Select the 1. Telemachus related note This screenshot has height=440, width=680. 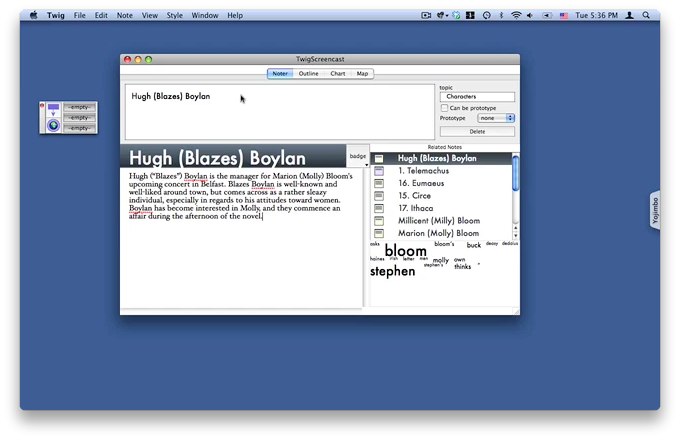[x=441, y=171]
